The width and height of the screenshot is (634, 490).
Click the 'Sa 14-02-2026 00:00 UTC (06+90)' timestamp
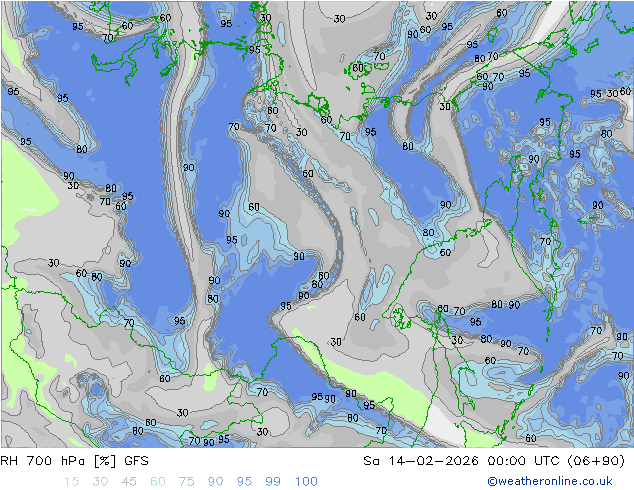pyautogui.click(x=494, y=461)
